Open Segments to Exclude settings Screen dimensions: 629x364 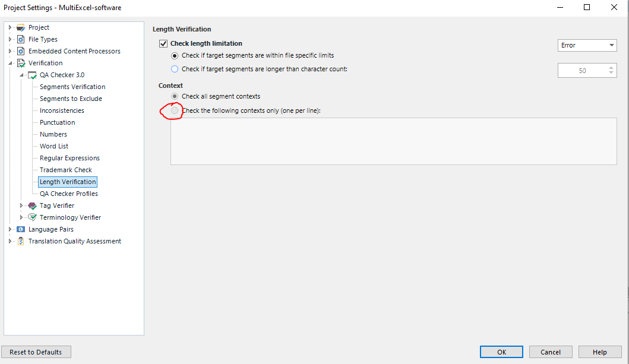pyautogui.click(x=71, y=99)
